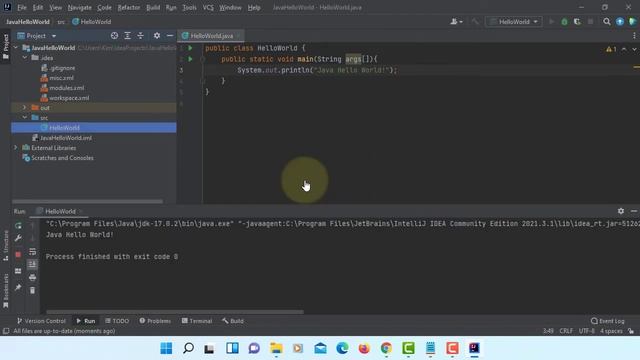Click the Collapse All icon in Project panel

coord(140,36)
